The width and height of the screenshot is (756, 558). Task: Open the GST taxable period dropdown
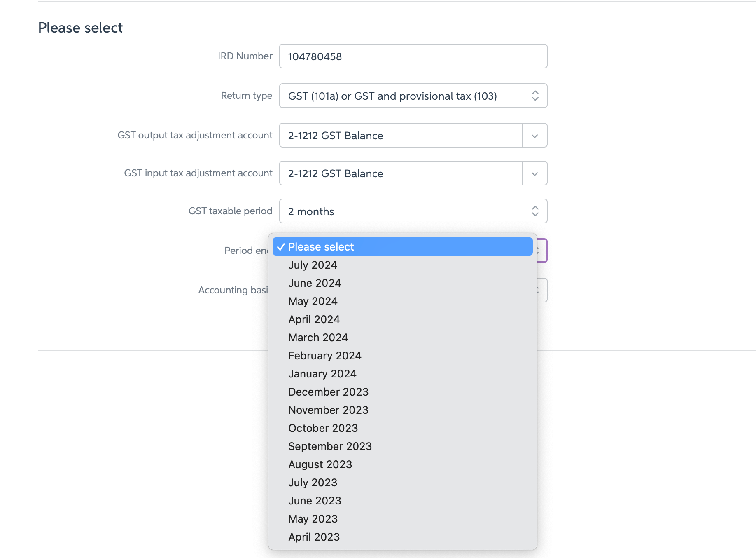413,211
